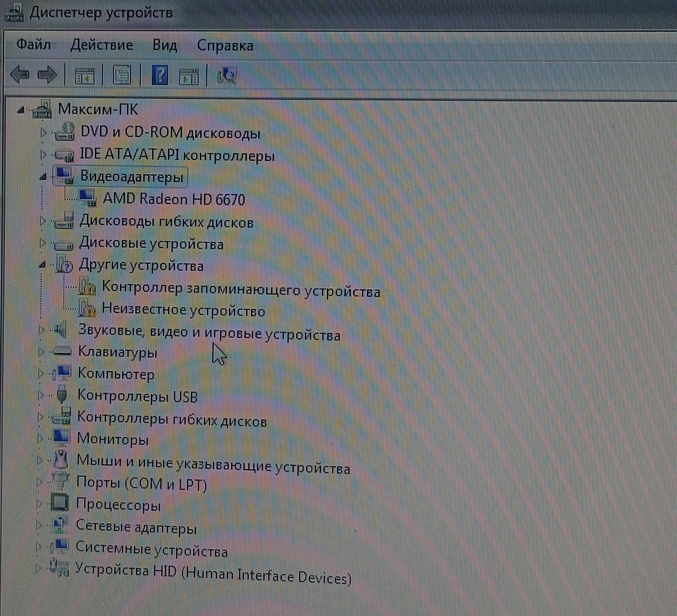Select Звуковые, видео и игровые устройства label
The height and width of the screenshot is (616, 677).
(x=209, y=333)
